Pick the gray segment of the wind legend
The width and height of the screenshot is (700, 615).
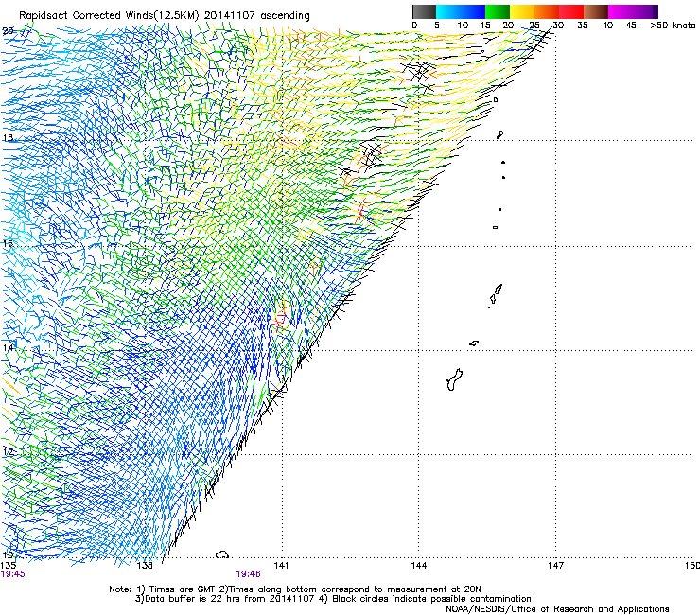point(424,11)
